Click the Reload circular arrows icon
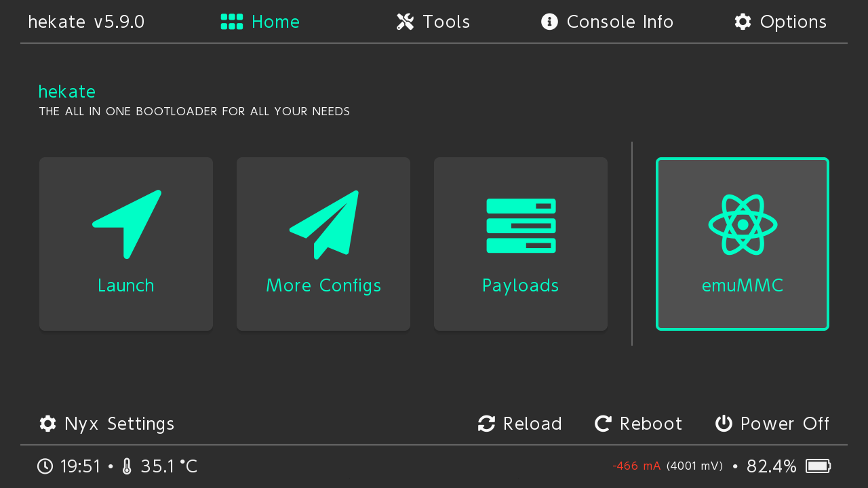The height and width of the screenshot is (488, 868). tap(486, 424)
